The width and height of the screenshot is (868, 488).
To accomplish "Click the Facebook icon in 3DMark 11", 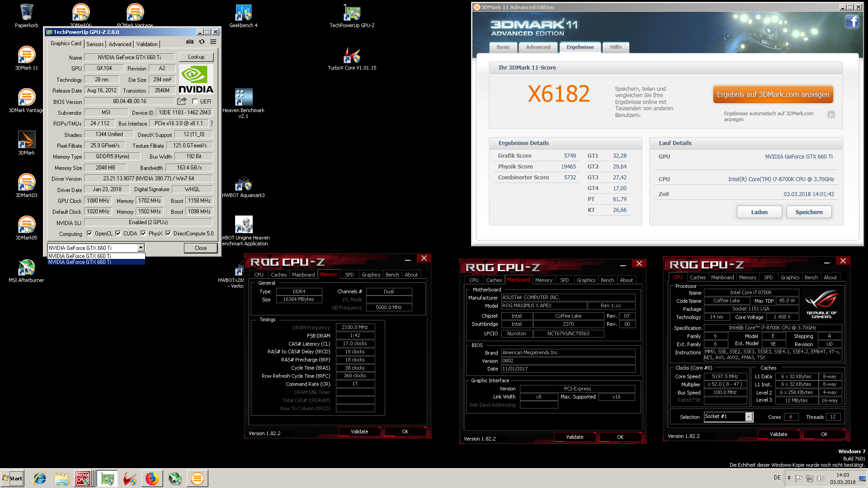I will click(852, 21).
